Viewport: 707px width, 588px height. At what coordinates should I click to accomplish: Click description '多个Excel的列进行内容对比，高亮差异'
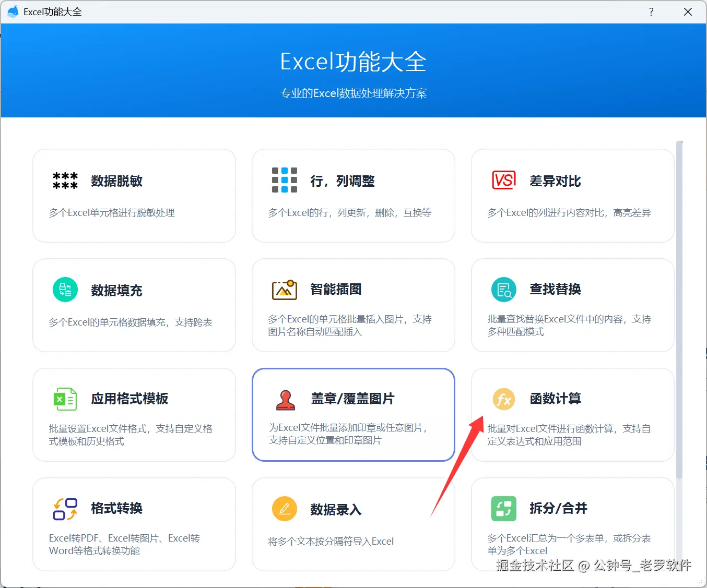pyautogui.click(x=569, y=213)
